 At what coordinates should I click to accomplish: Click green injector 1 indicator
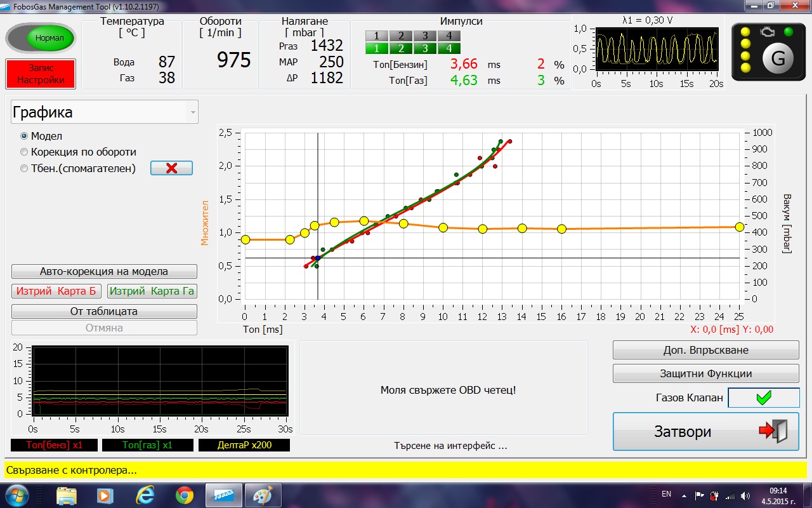coord(376,48)
